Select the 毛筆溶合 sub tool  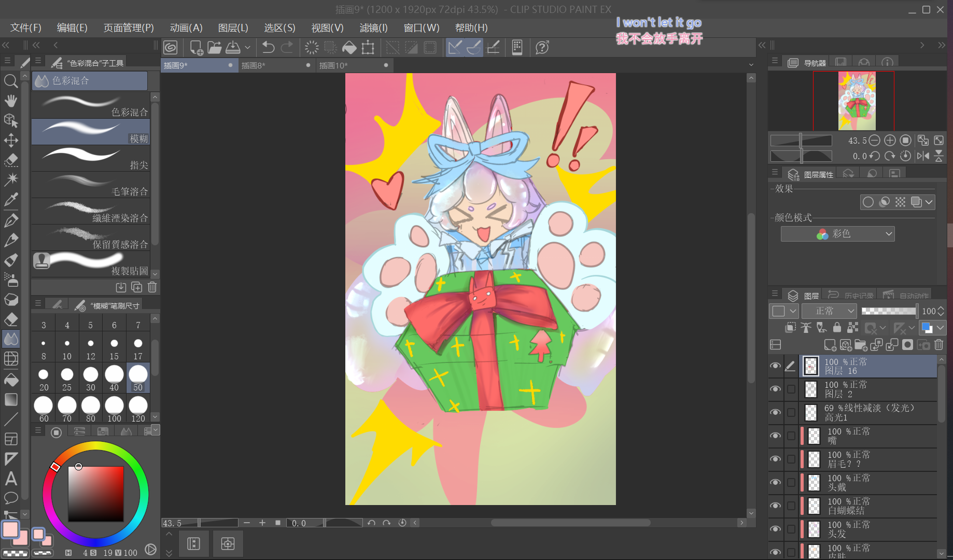pos(91,185)
